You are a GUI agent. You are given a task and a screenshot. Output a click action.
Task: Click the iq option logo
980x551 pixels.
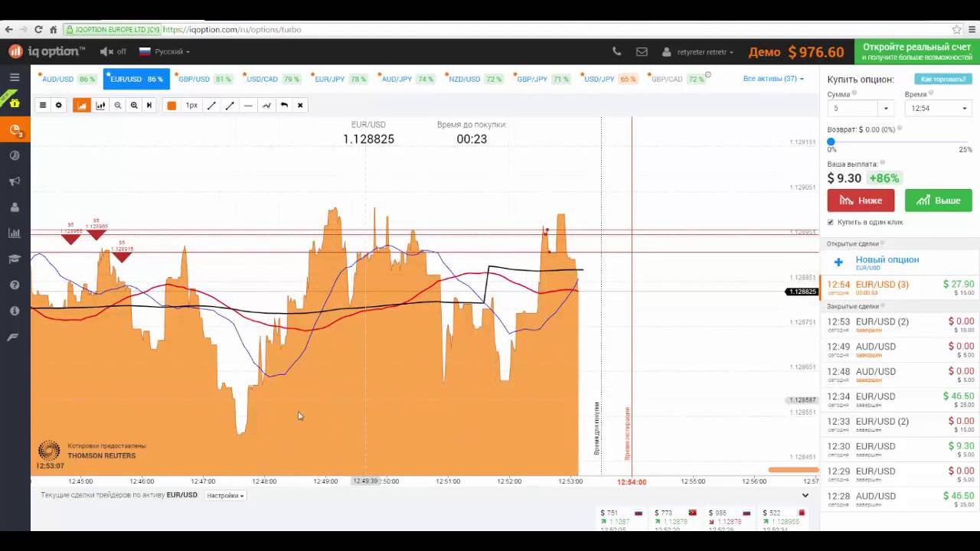(x=47, y=51)
